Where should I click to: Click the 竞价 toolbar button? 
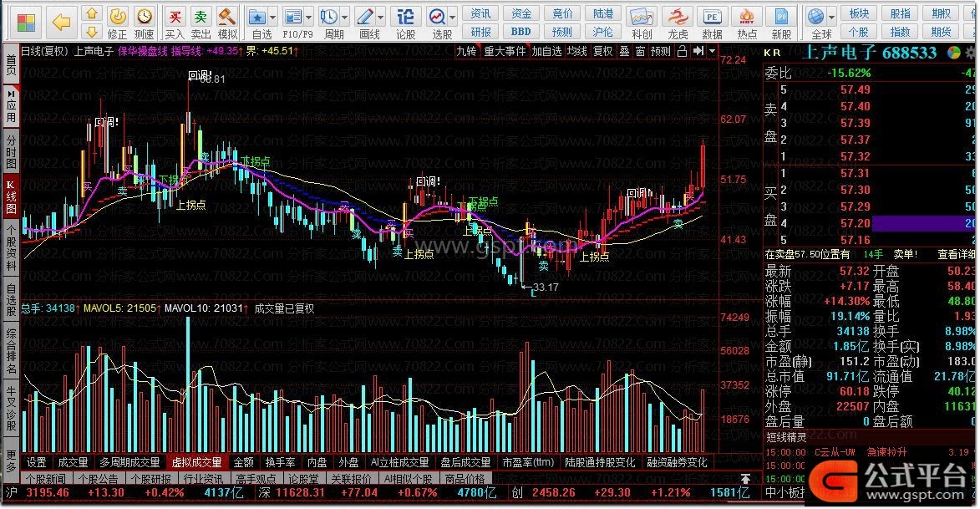coord(562,13)
